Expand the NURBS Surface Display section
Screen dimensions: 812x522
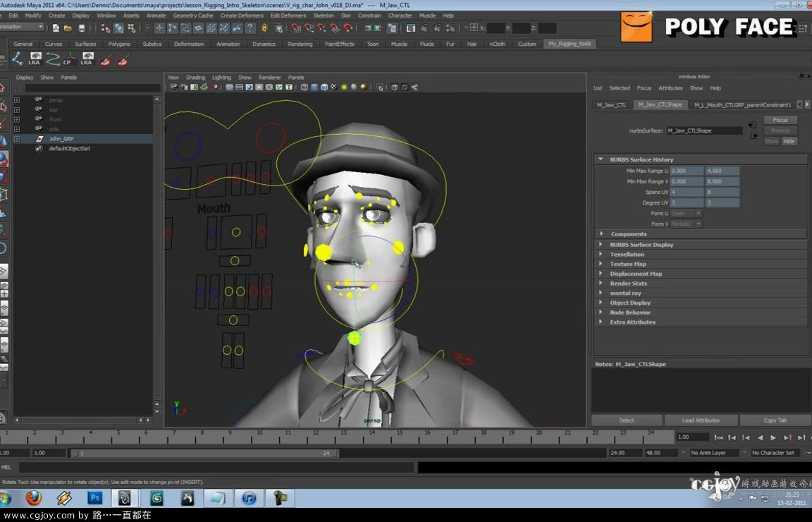click(601, 244)
